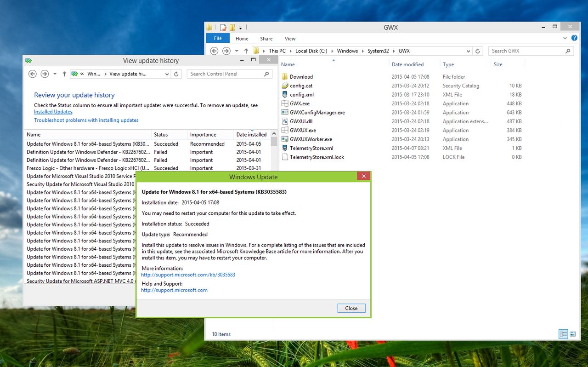Viewport: 588px width, 367px height.
Task: Expand the ribbon with the chevron arrow
Action: [565, 39]
